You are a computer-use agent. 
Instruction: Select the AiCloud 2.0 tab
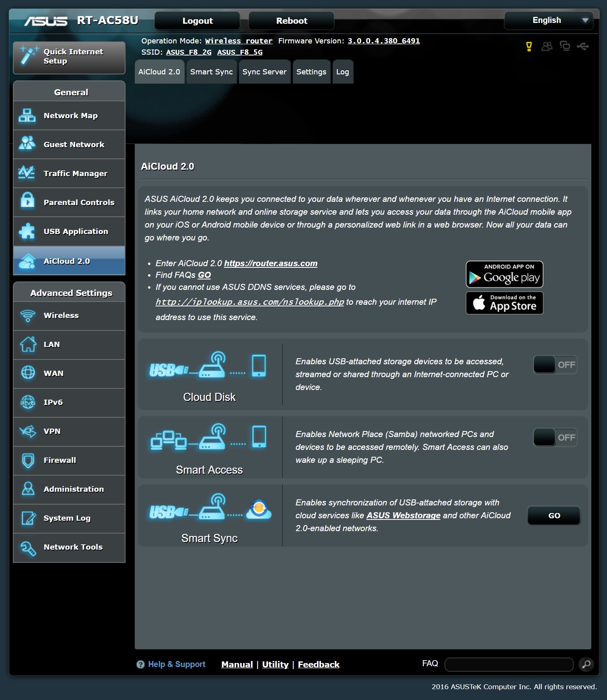[159, 72]
